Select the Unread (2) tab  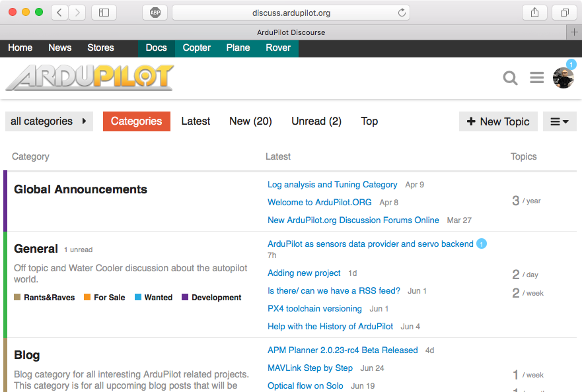point(316,121)
